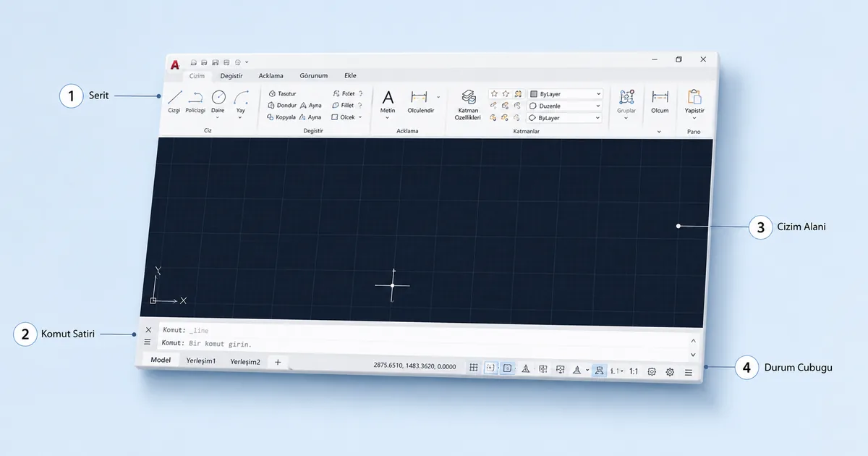Switch to the Degistir ribbon tab
This screenshot has height=456, width=868.
coord(231,75)
